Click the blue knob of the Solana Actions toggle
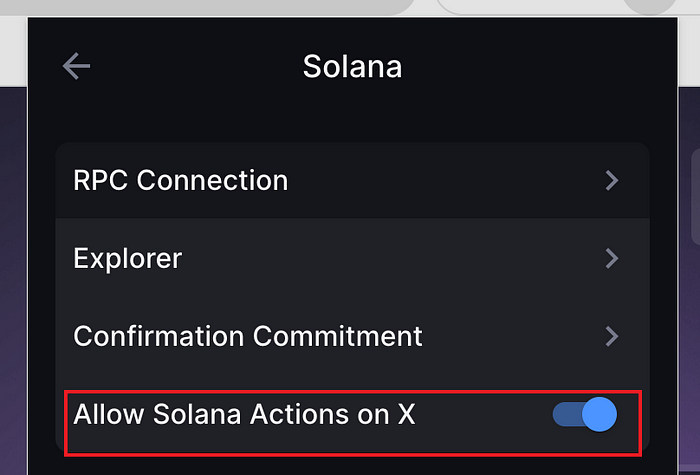Screen dimensions: 700x475 pyautogui.click(x=598, y=414)
